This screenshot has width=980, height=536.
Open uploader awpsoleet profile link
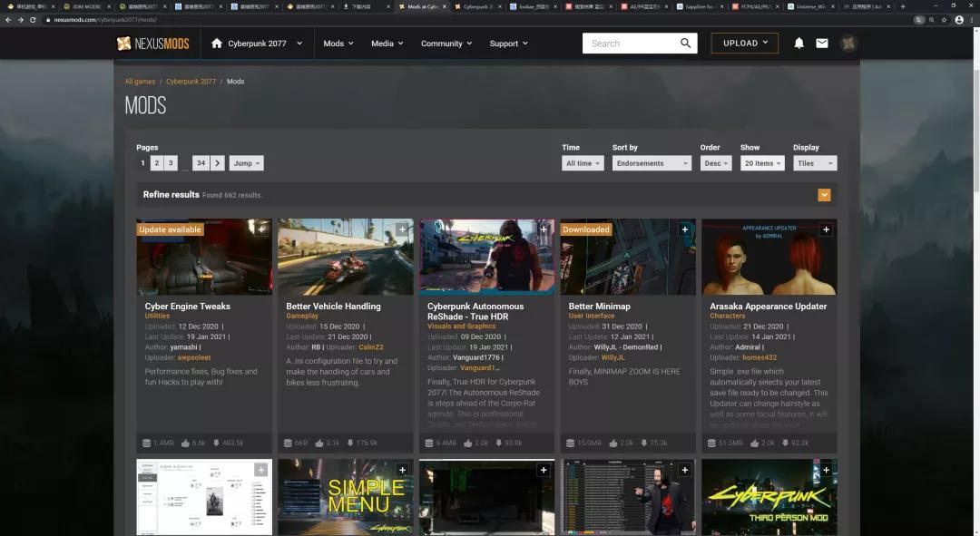[194, 357]
